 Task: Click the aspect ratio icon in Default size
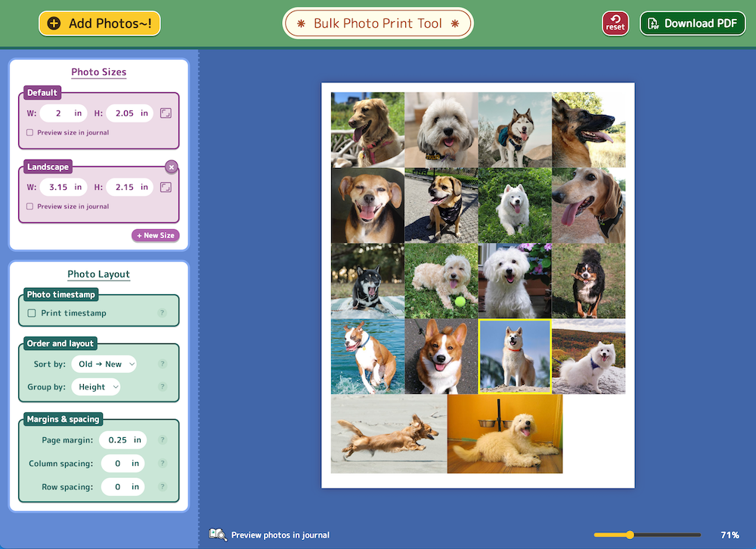166,113
